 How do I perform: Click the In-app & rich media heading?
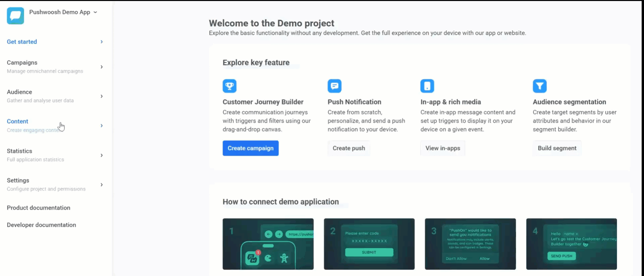coord(451,102)
